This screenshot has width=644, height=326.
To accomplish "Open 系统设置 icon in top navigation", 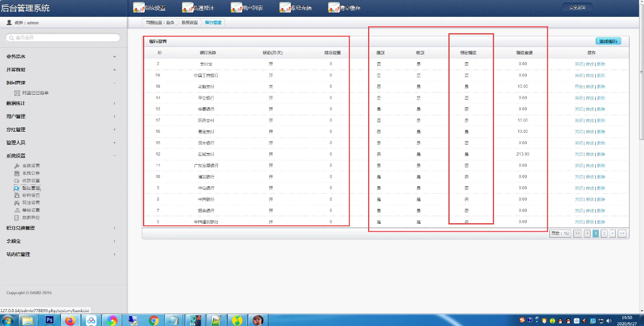I will [139, 8].
